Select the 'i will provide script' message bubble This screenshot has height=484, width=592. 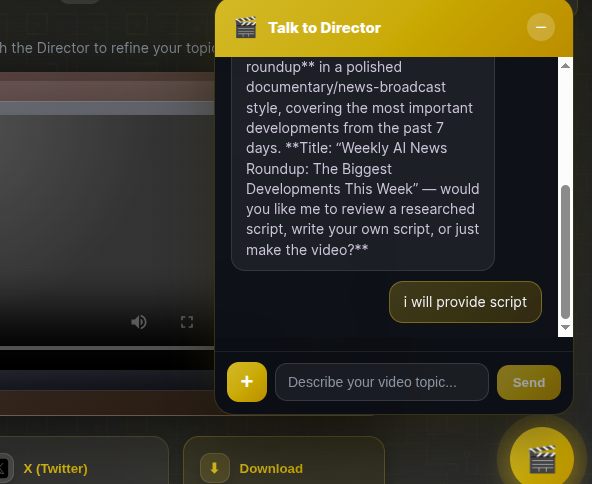pyautogui.click(x=465, y=302)
